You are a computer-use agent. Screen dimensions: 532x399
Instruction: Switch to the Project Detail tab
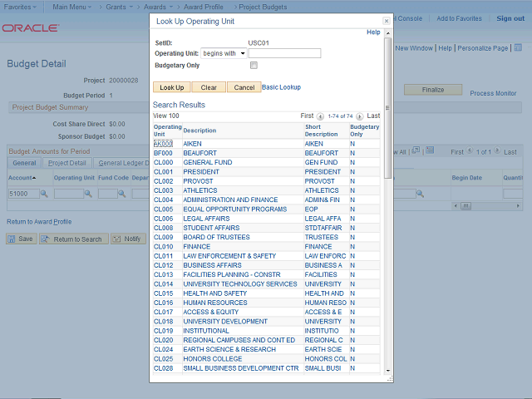pyautogui.click(x=66, y=164)
